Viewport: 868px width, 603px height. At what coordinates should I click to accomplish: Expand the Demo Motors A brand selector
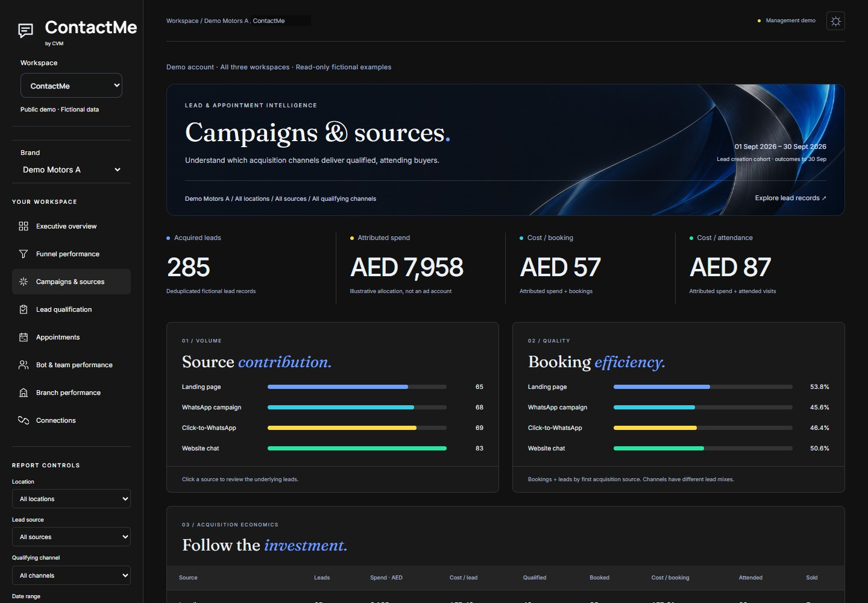[x=71, y=169]
